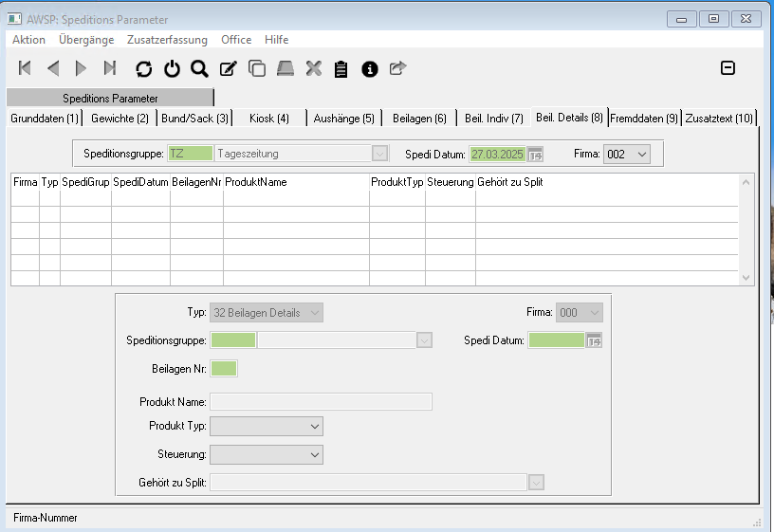
Task: Expand the Steuerung dropdown
Action: pos(266,455)
